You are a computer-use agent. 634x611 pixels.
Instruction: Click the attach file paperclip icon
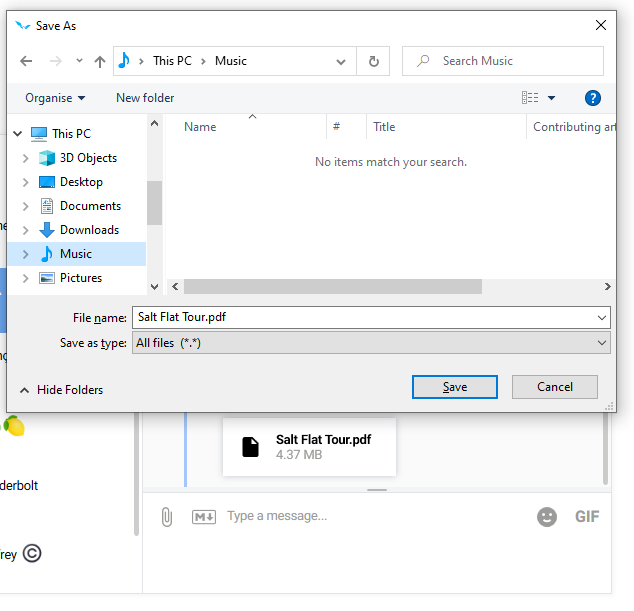(167, 516)
